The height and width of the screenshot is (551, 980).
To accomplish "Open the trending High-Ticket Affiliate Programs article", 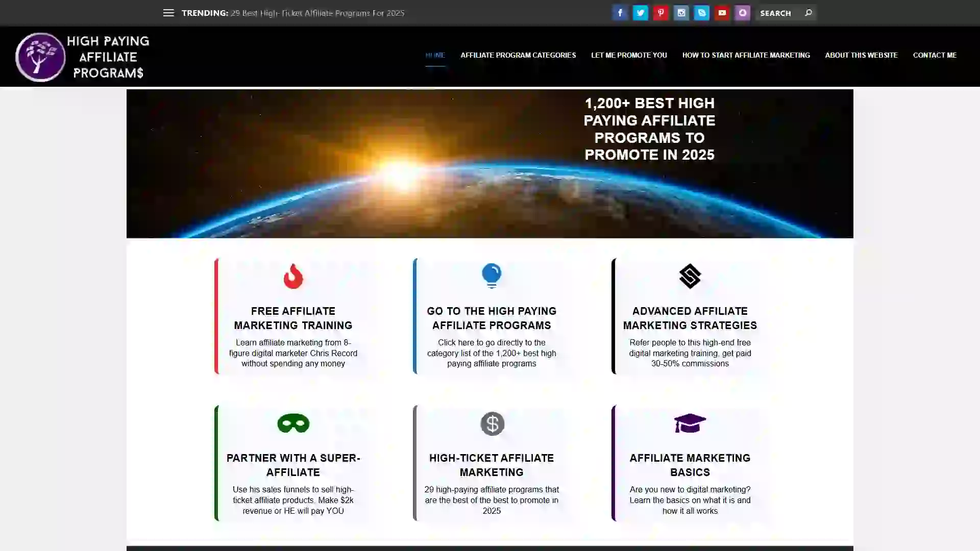I will [317, 13].
